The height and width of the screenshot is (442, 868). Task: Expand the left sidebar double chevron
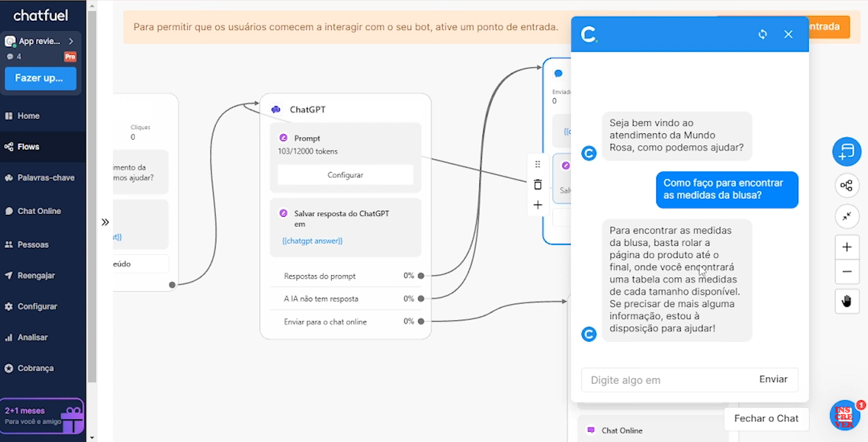[x=105, y=222]
